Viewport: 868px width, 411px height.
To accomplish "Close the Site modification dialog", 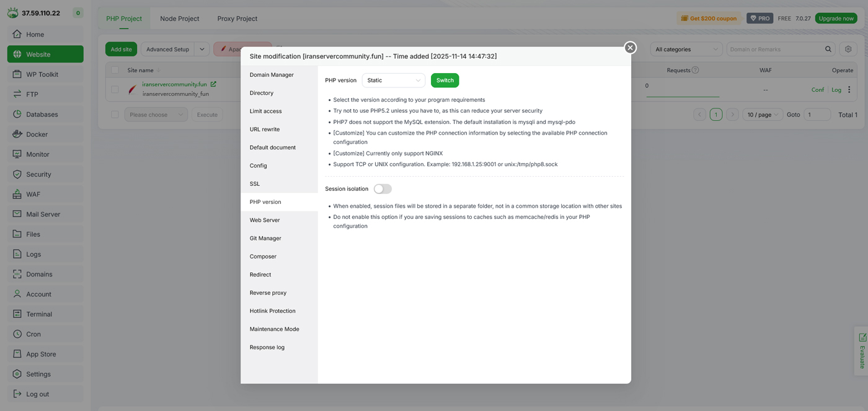I will pyautogui.click(x=630, y=48).
